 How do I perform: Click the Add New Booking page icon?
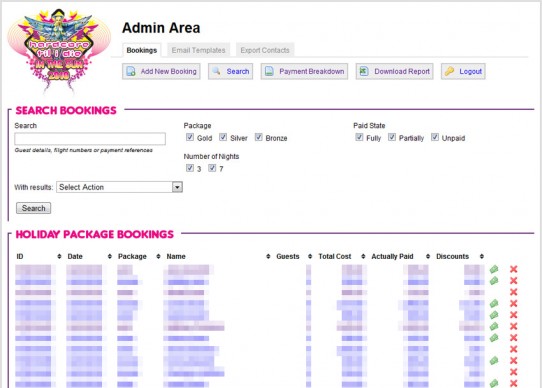(x=131, y=71)
